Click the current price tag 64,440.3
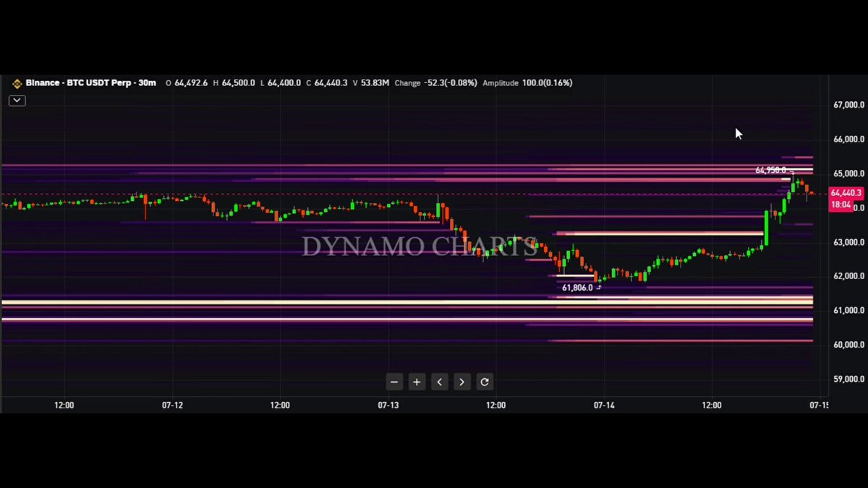The width and height of the screenshot is (868, 488). tap(846, 193)
